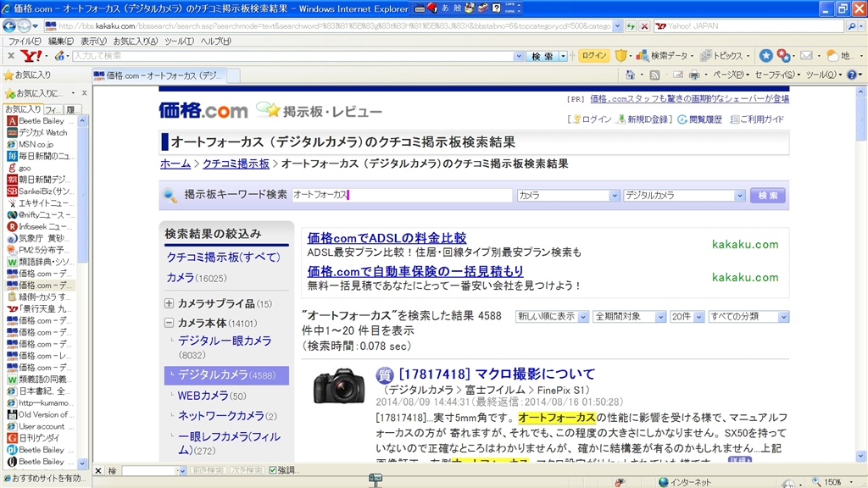Open the お気に入り(A) menu
The image size is (868, 488).
pyautogui.click(x=135, y=41)
